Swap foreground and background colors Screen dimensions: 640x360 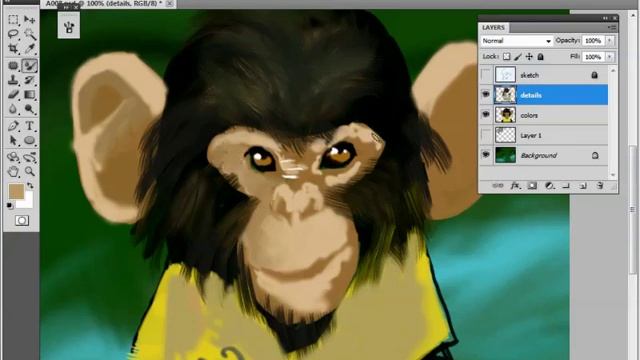30,186
